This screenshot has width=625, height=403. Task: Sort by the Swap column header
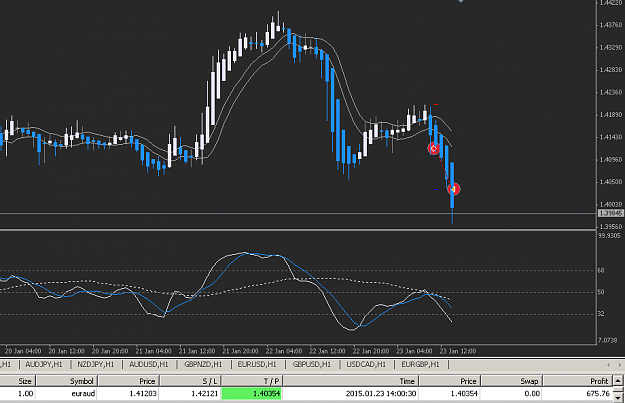tap(512, 381)
